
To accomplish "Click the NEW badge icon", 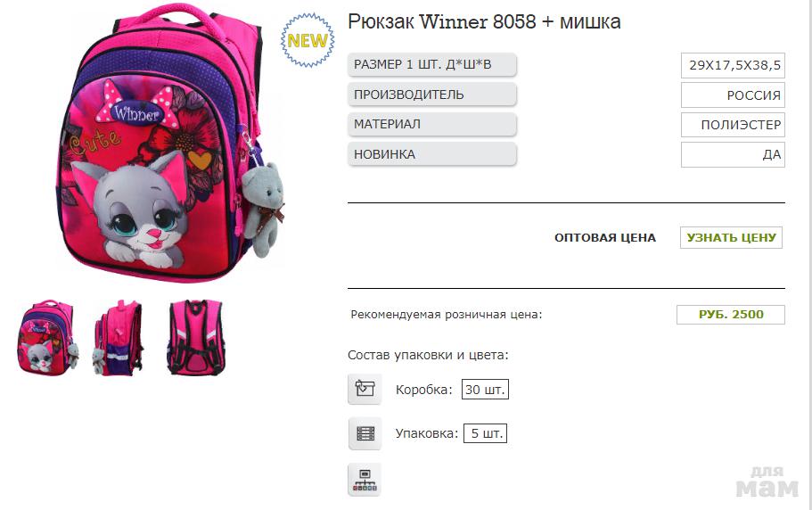I will [308, 40].
